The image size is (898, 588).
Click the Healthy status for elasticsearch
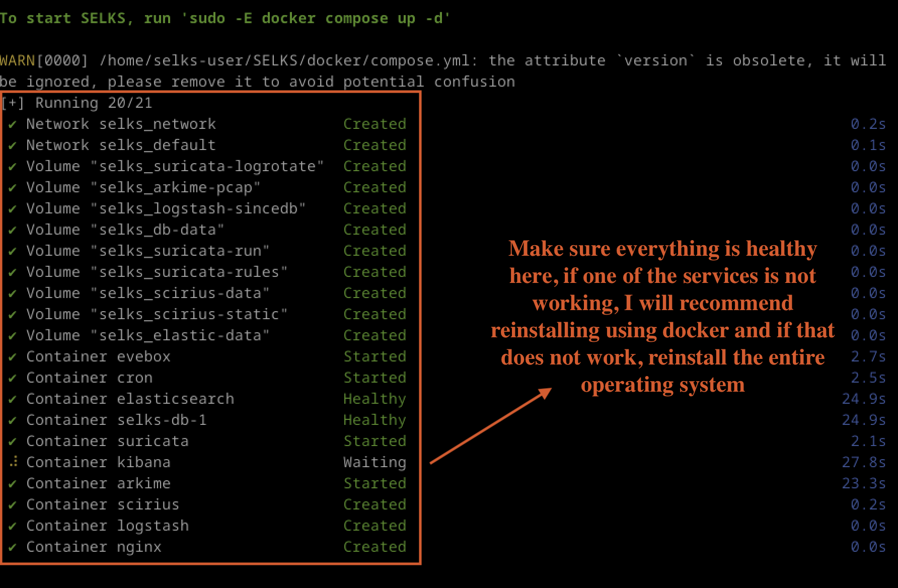coord(375,399)
